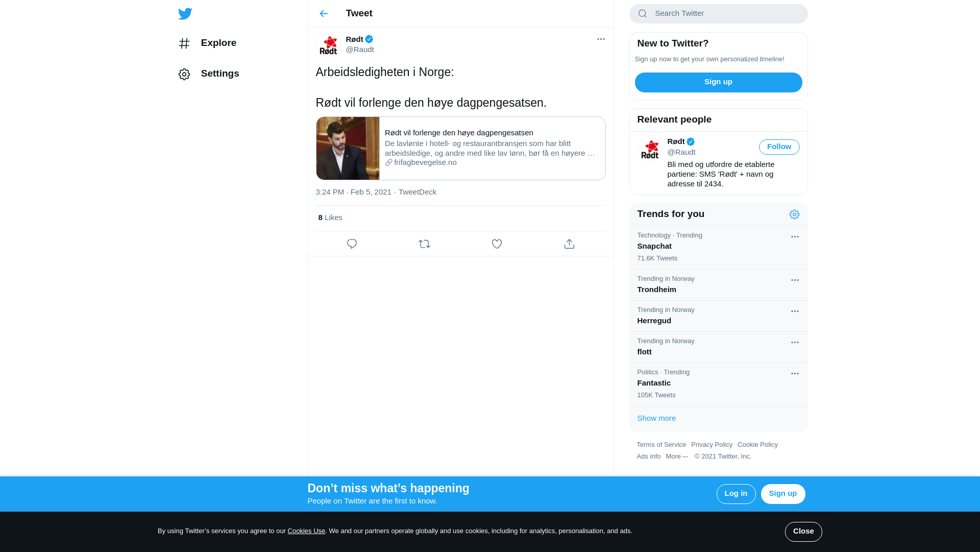Image resolution: width=980 pixels, height=552 pixels.
Task: Open Rødt profile avatar on the tweet
Action: 328,45
